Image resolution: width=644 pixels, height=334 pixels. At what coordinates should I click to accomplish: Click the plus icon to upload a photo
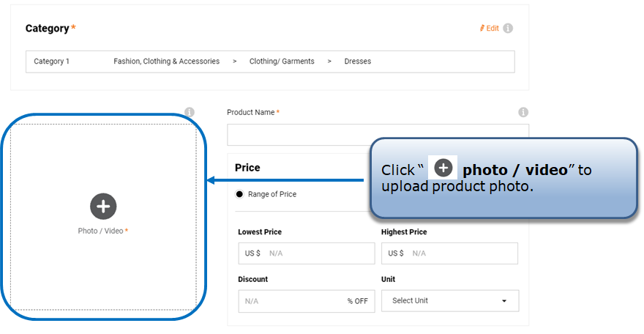[x=103, y=207]
